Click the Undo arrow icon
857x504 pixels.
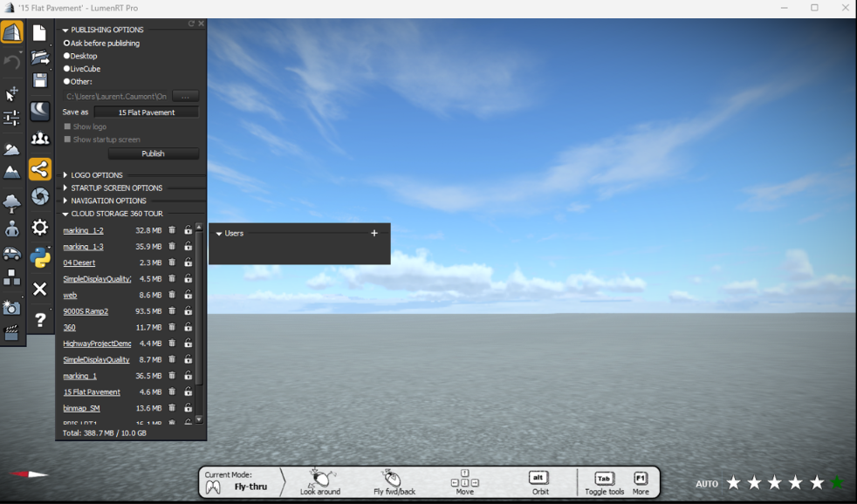12,61
